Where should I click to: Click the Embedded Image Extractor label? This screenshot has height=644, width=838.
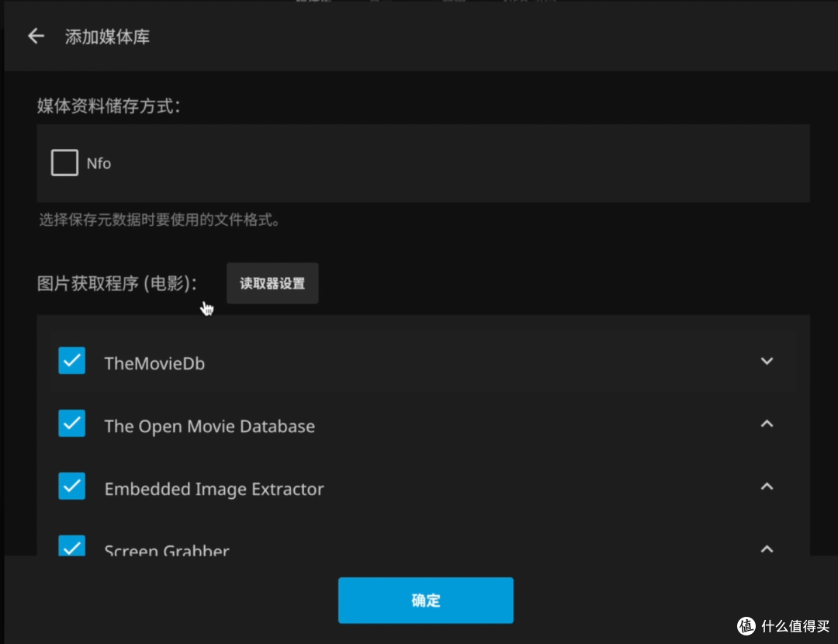[214, 489]
